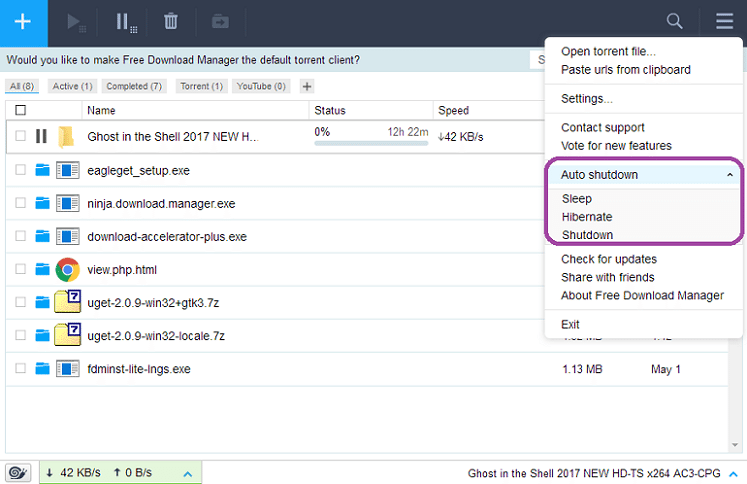Select Paste urls from clipboard
This screenshot has width=747, height=484.
[626, 70]
